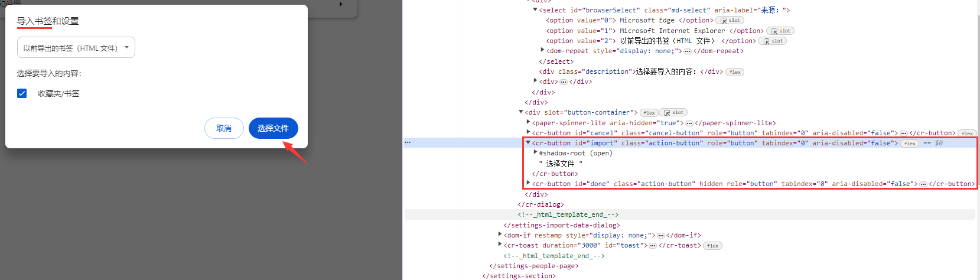Click the 导入书签和设置 dialog title

(48, 21)
